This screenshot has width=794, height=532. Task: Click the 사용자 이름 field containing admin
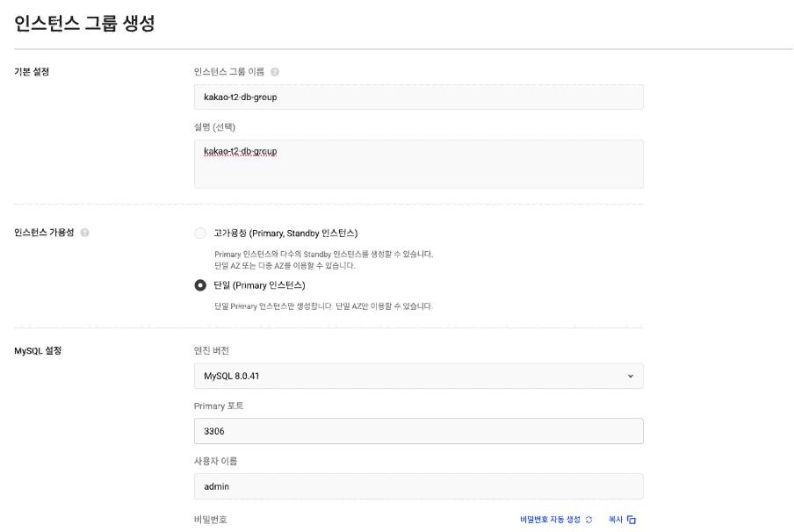click(419, 486)
